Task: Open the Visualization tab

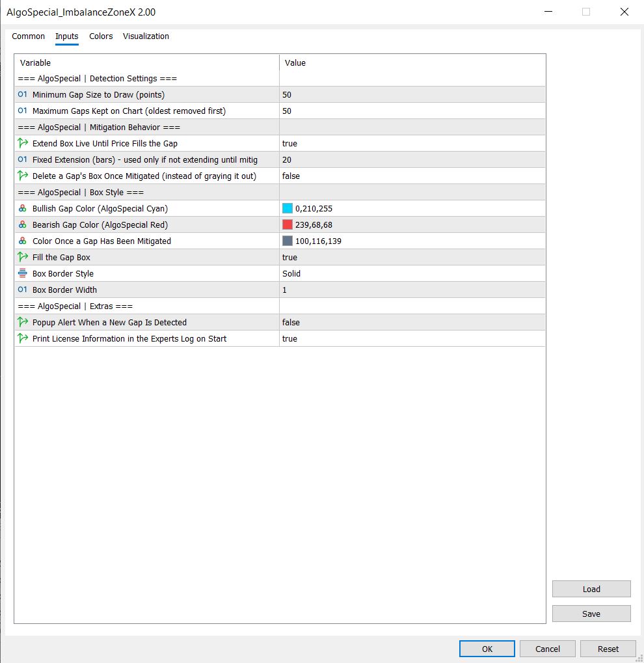Action: tap(146, 36)
